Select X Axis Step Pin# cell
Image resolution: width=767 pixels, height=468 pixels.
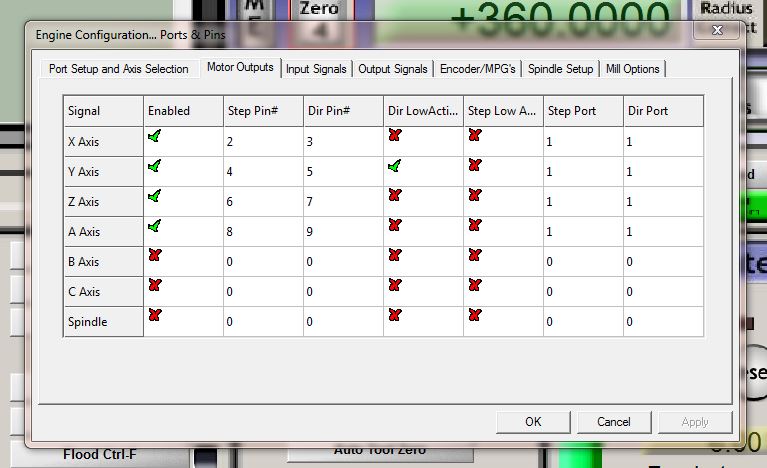[x=262, y=142]
